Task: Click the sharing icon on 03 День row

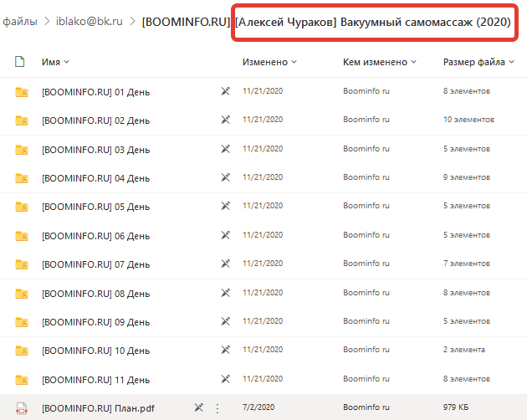Action: [x=226, y=149]
